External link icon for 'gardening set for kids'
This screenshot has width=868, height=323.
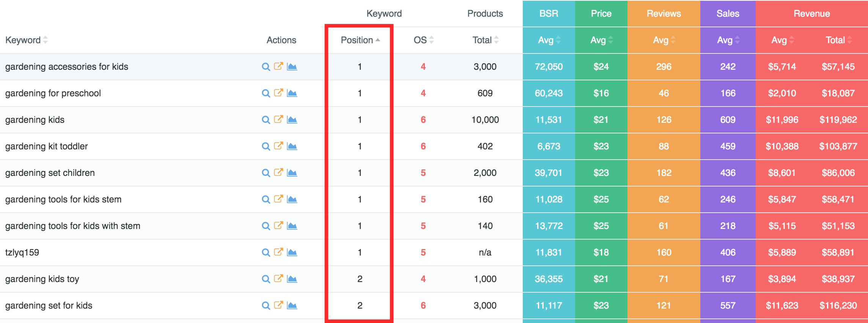tap(278, 305)
